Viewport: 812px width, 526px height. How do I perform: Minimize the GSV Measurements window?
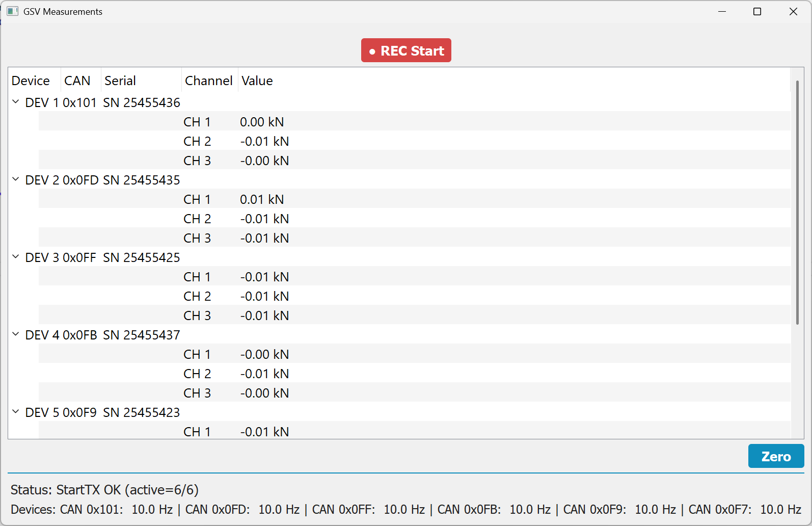[x=722, y=11]
